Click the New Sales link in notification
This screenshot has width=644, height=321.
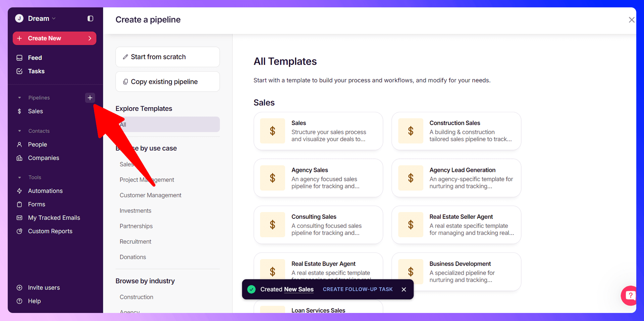[299, 289]
